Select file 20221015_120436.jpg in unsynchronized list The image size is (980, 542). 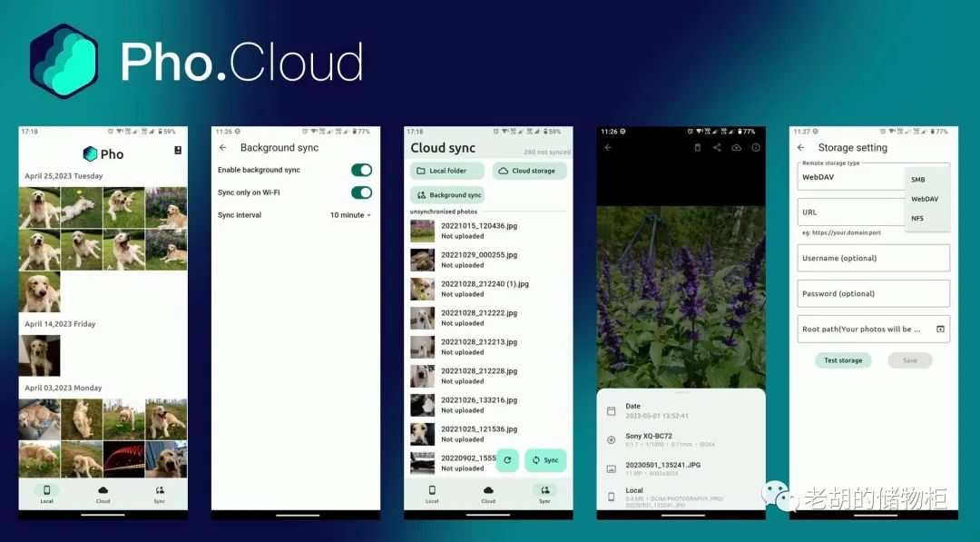(x=488, y=231)
